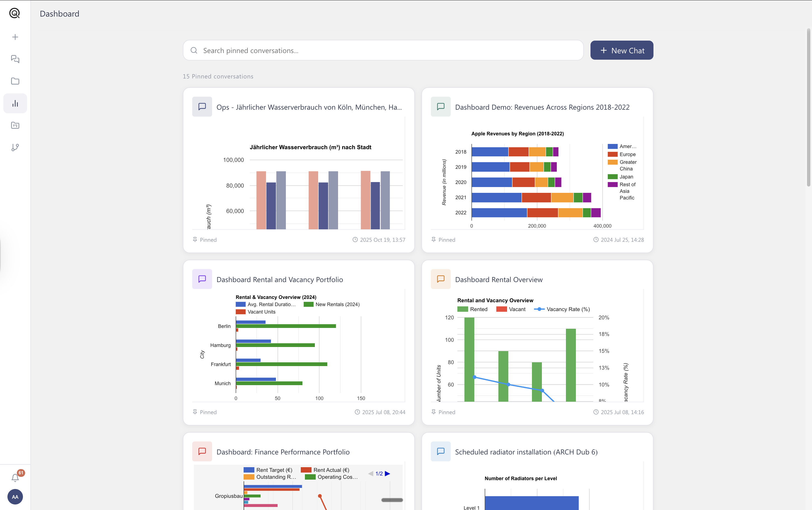Select the bar chart dashboard icon in sidebar
Viewport: 812px width, 510px height.
(x=15, y=103)
